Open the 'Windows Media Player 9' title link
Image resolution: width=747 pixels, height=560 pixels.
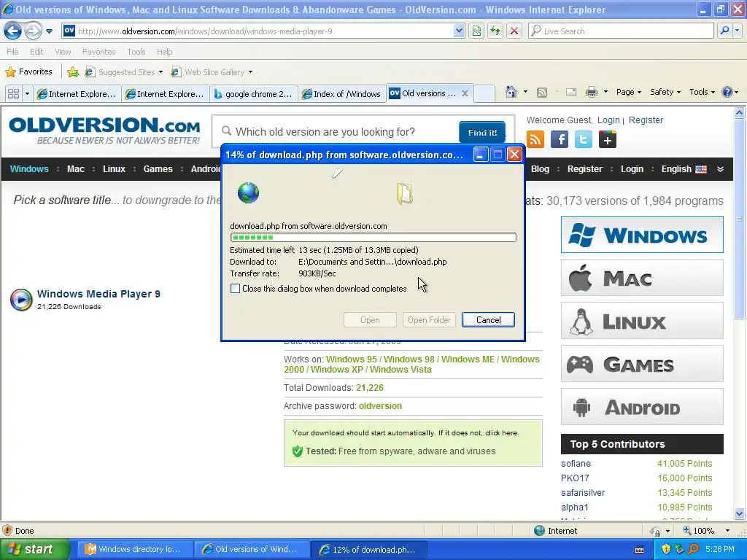98,294
